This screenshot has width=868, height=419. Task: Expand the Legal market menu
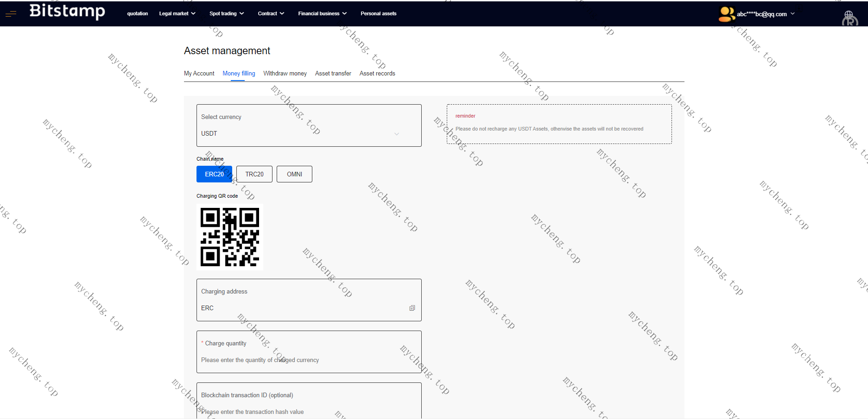tap(177, 13)
